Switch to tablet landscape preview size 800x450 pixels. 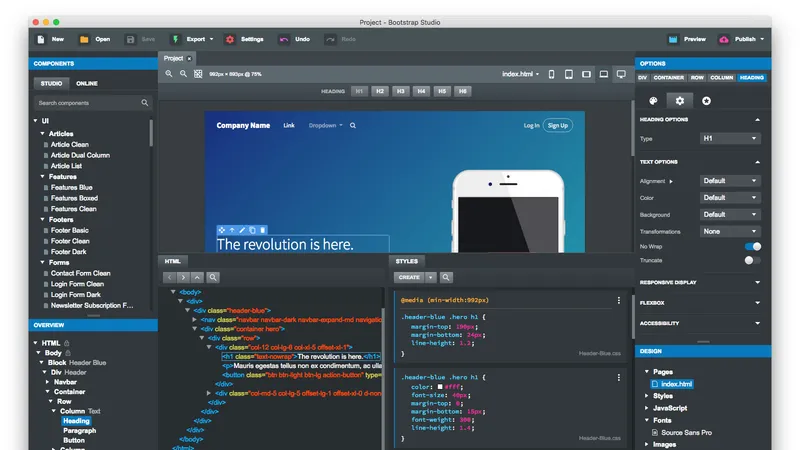pos(586,74)
